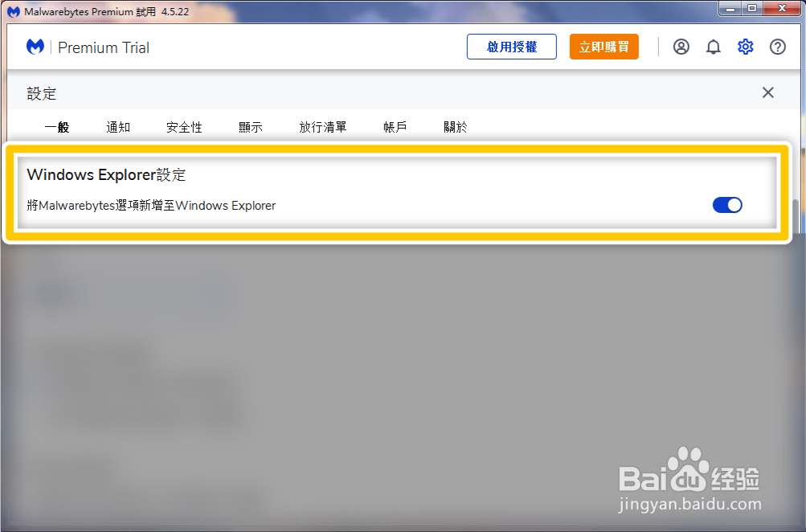
Task: Switch to the 安全性 tab
Action: point(184,127)
